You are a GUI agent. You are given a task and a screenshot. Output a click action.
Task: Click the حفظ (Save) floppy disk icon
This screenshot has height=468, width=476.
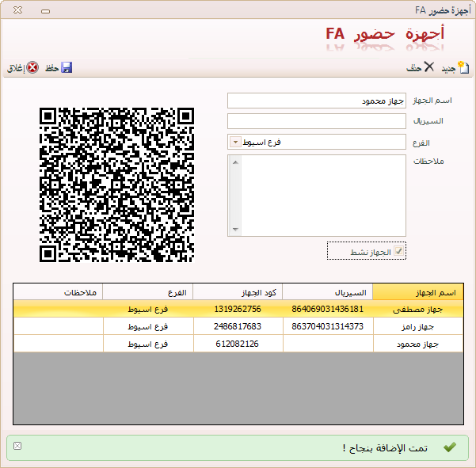67,67
